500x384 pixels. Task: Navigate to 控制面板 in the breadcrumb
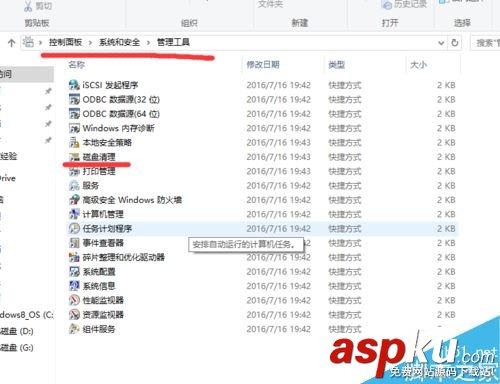[x=65, y=42]
